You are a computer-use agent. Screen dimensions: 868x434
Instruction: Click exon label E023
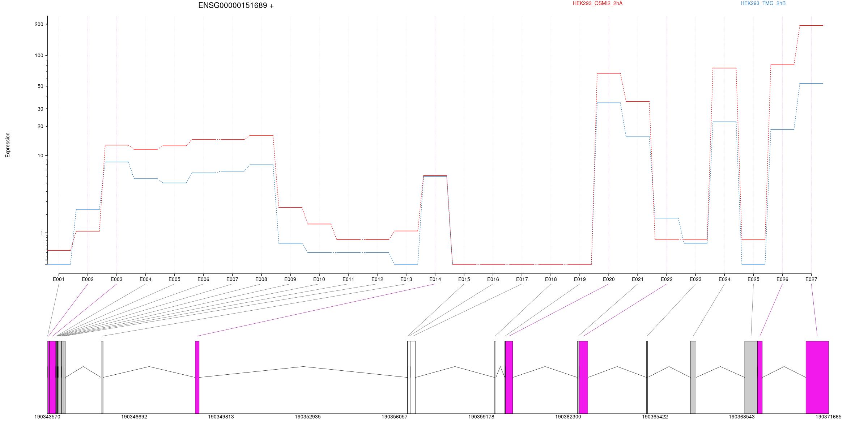tap(695, 279)
